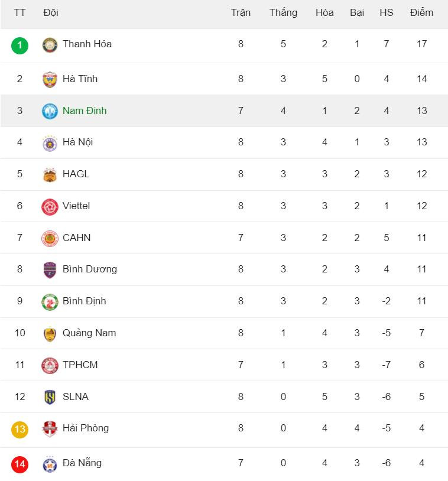Click the Hà Nội club badge
The image size is (448, 481).
50,143
